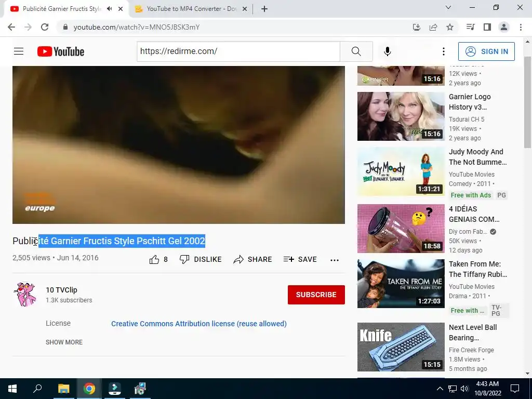The width and height of the screenshot is (532, 399).
Task: Open File Explorer from taskbar
Action: pos(63,389)
